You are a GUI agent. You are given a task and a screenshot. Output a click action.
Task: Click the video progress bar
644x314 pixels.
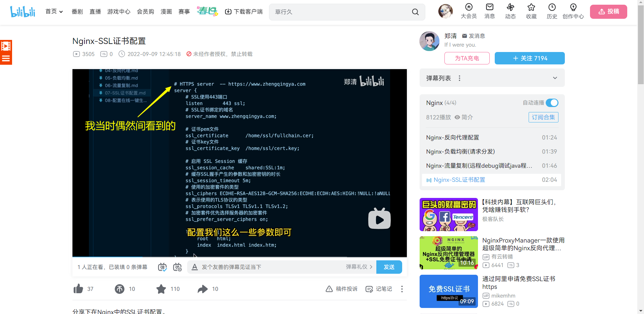click(239, 257)
